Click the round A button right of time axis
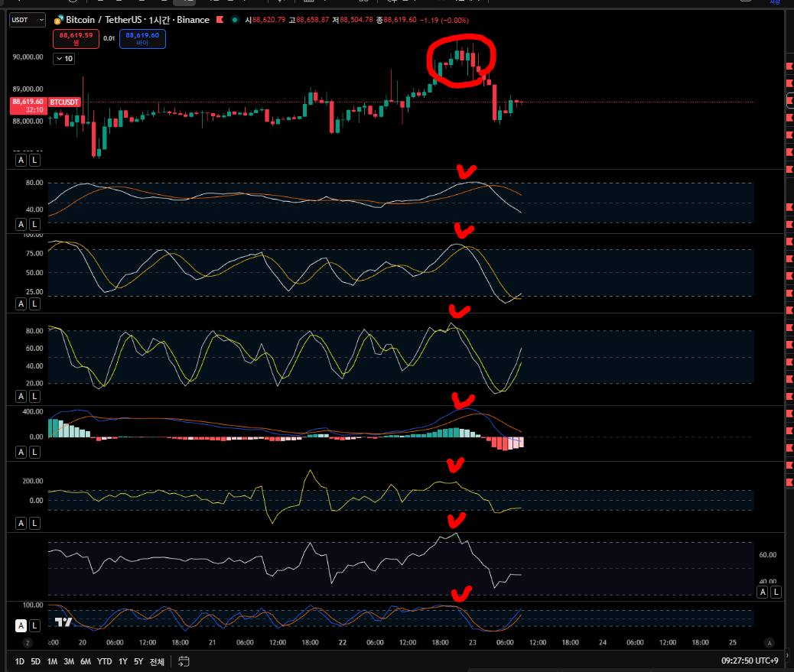Image resolution: width=794 pixels, height=672 pixels. click(770, 643)
